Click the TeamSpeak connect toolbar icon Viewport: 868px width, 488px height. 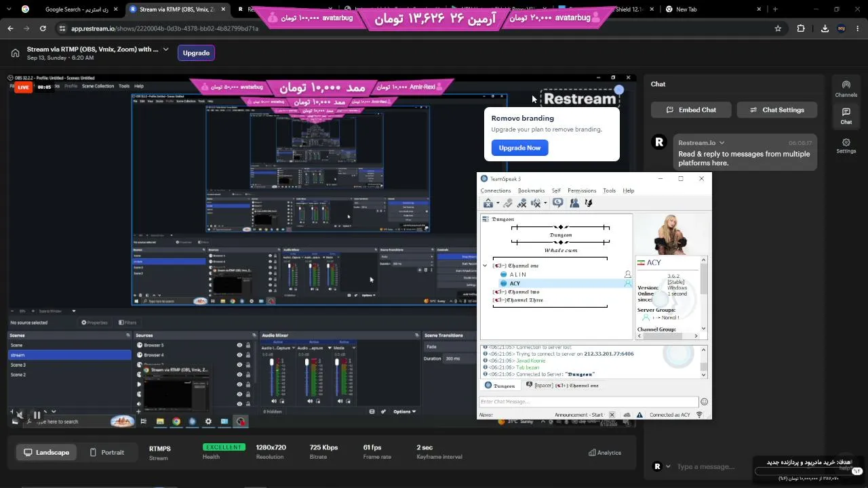pos(488,203)
